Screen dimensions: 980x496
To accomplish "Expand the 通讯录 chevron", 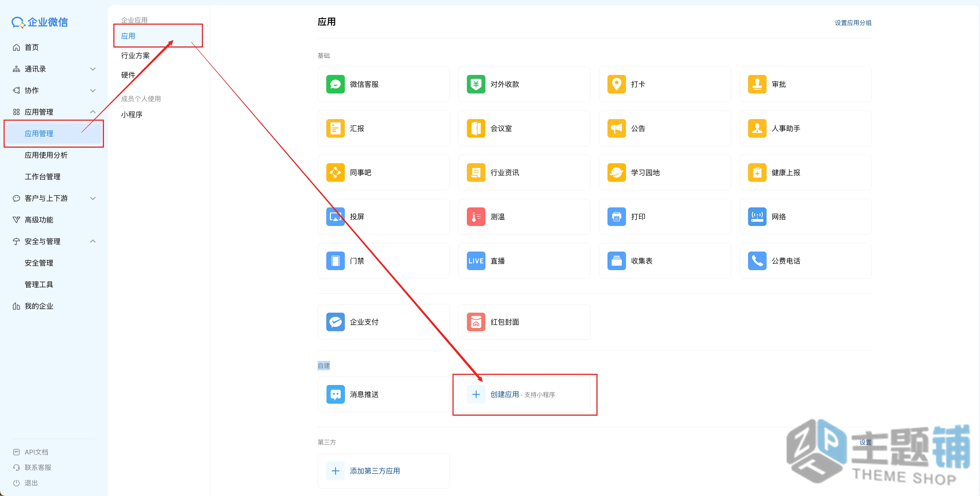I will click(x=92, y=69).
